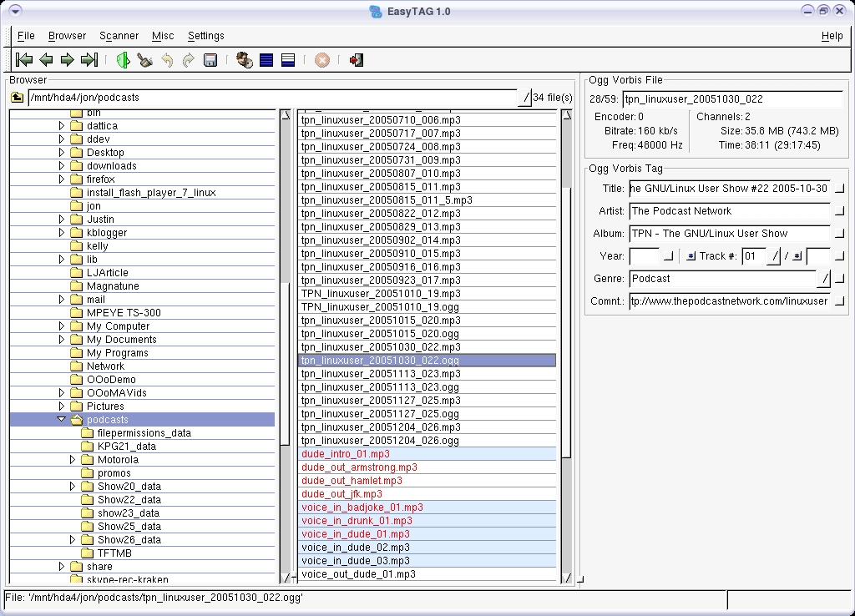The image size is (855, 616).
Task: Open the Genre dropdown arrow
Action: pos(825,279)
